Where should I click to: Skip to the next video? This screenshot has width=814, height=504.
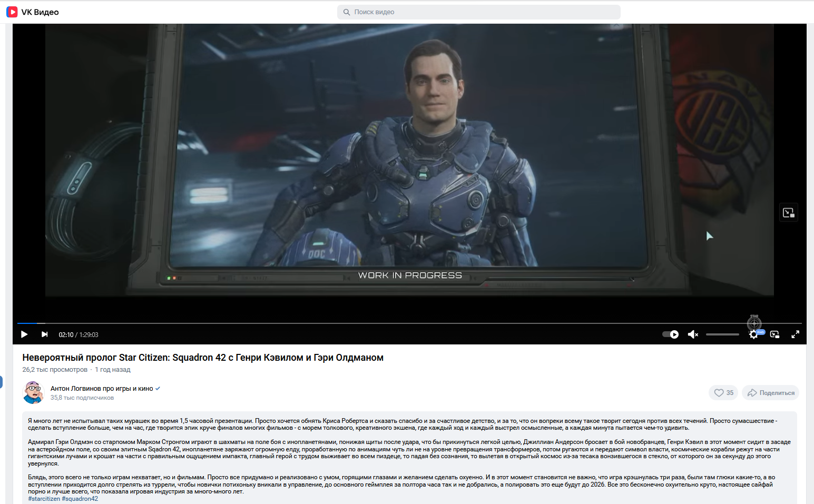[x=45, y=334]
